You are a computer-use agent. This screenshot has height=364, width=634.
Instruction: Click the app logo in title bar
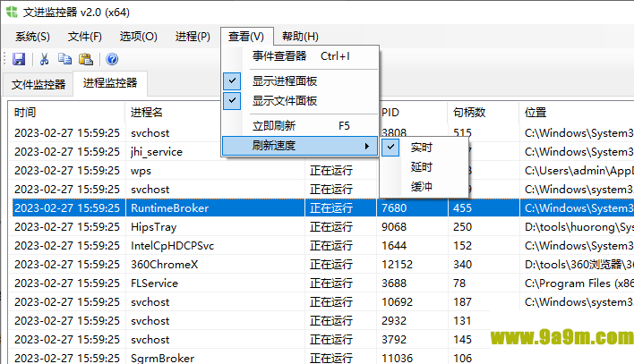point(12,12)
